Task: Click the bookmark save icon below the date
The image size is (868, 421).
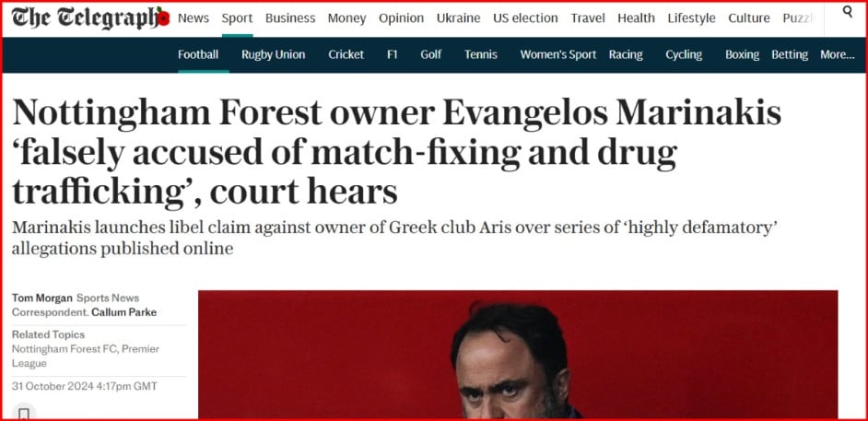Action: (24, 414)
